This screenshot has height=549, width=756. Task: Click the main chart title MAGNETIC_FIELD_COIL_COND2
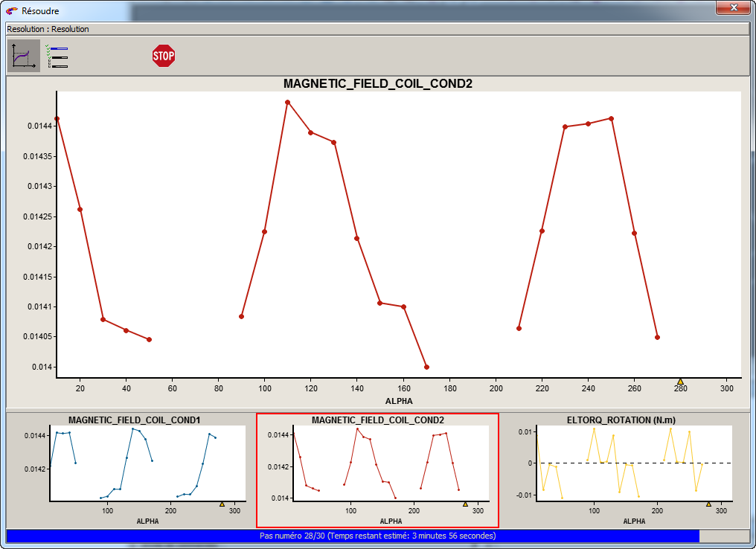(x=377, y=84)
